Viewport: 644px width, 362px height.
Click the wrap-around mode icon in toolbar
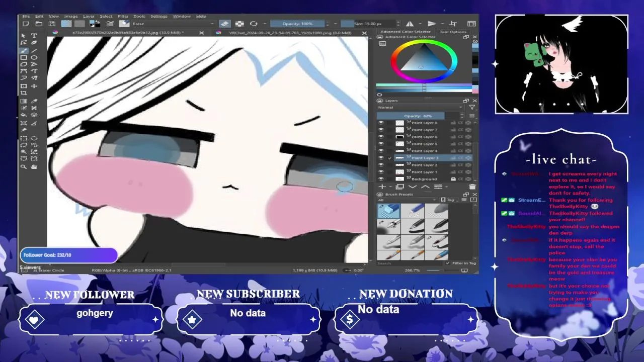(x=452, y=24)
